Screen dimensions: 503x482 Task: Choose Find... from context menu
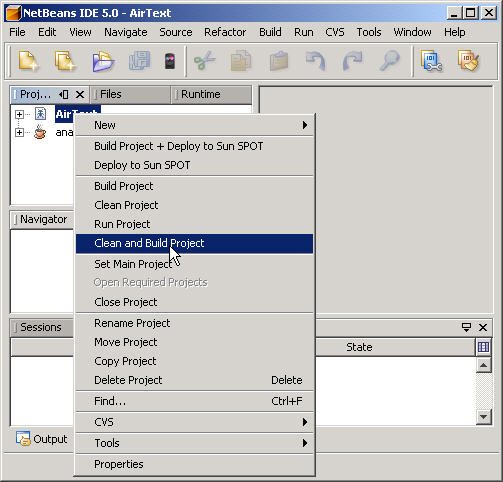(x=195, y=401)
